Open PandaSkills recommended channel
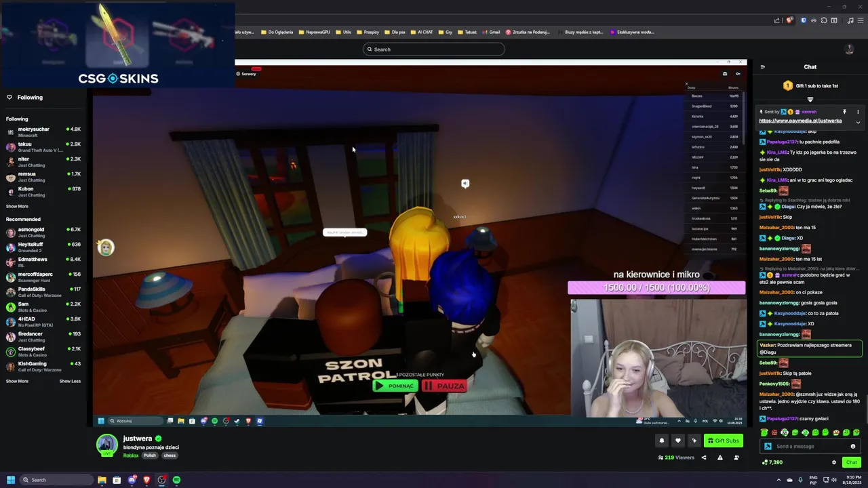Image resolution: width=868 pixels, height=488 pixels. (x=43, y=291)
